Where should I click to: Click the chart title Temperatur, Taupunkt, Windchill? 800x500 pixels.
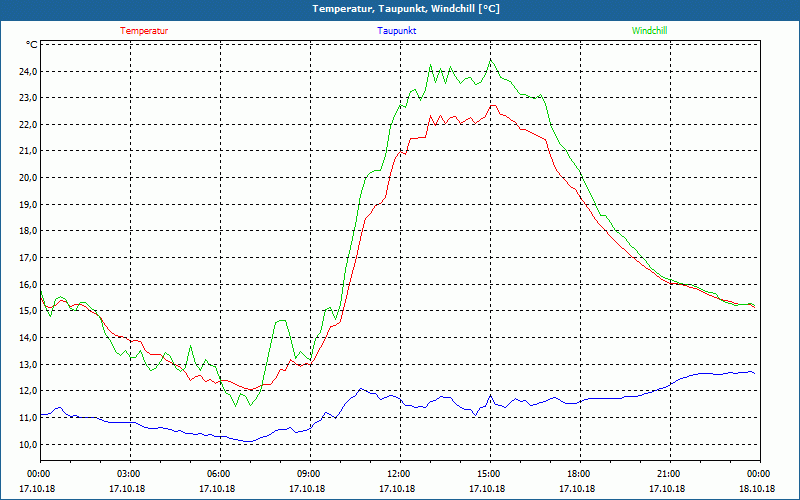[x=406, y=9]
